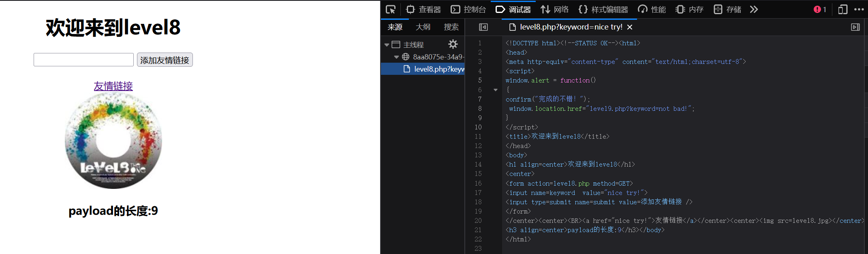This screenshot has height=254, width=868.
Task: Open the 内存 memory panel
Action: point(689,9)
